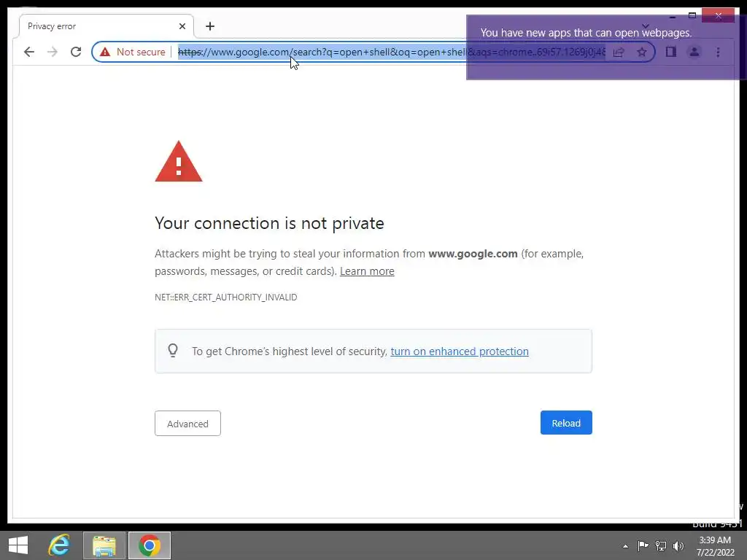Close the Privacy error tab
747x560 pixels.
(x=182, y=26)
